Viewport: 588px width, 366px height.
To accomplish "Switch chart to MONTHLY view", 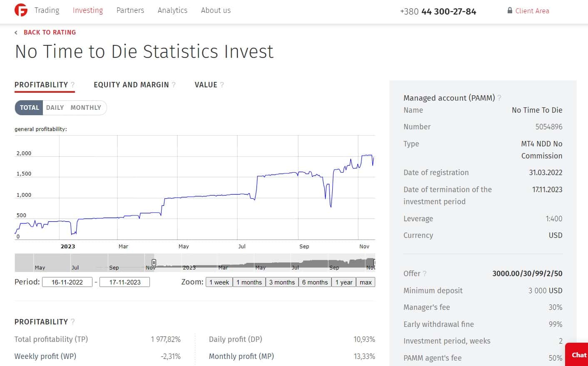I will pos(86,107).
